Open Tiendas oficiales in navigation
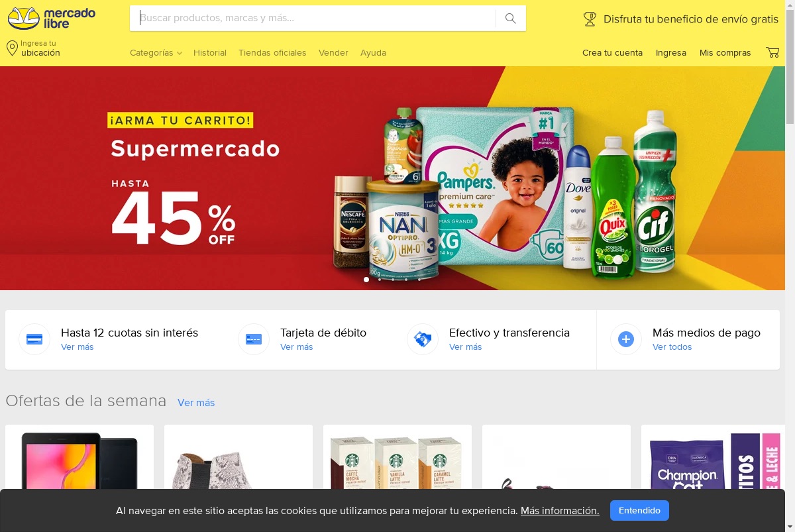795x532 pixels. click(x=272, y=53)
